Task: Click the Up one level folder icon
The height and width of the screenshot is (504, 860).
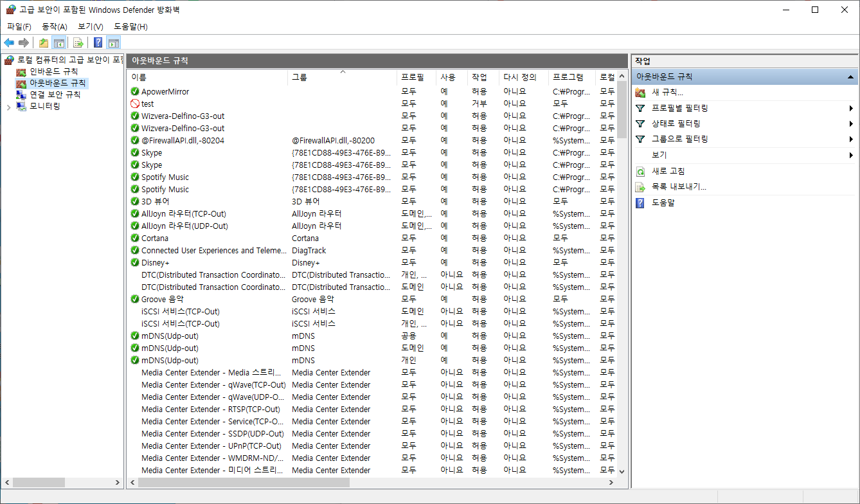Action: pyautogui.click(x=43, y=43)
